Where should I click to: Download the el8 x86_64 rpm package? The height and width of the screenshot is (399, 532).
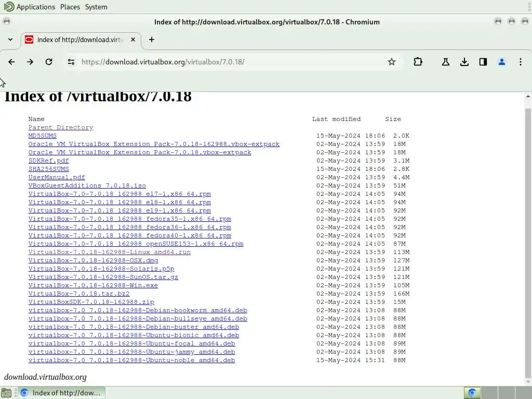[x=119, y=202]
